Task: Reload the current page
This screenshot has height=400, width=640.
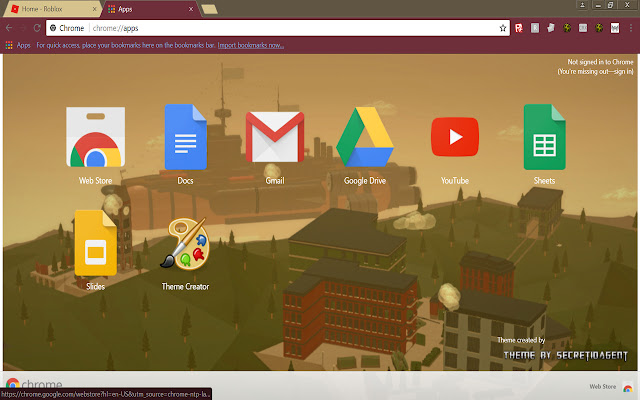Action: 37,28
